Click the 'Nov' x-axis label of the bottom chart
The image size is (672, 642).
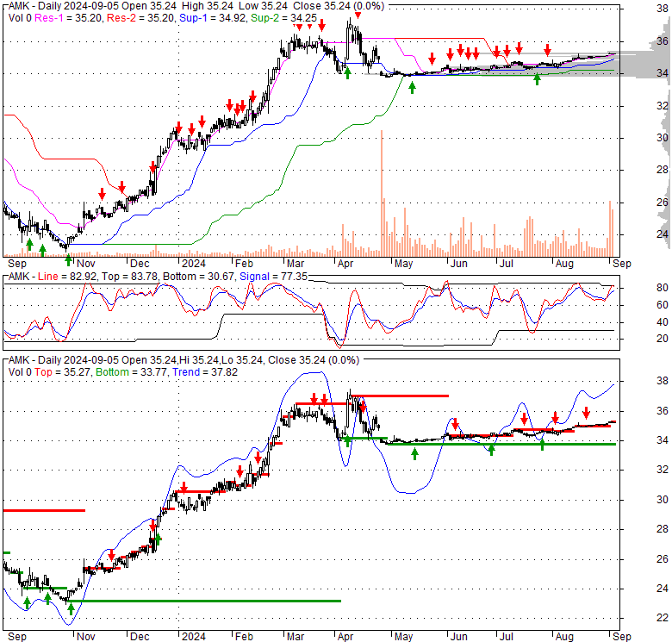[85, 637]
